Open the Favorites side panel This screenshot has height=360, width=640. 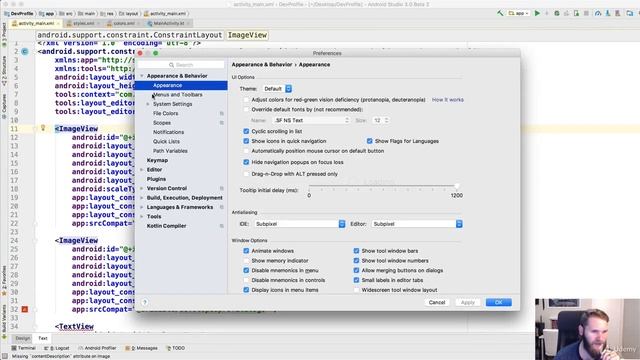(4, 281)
